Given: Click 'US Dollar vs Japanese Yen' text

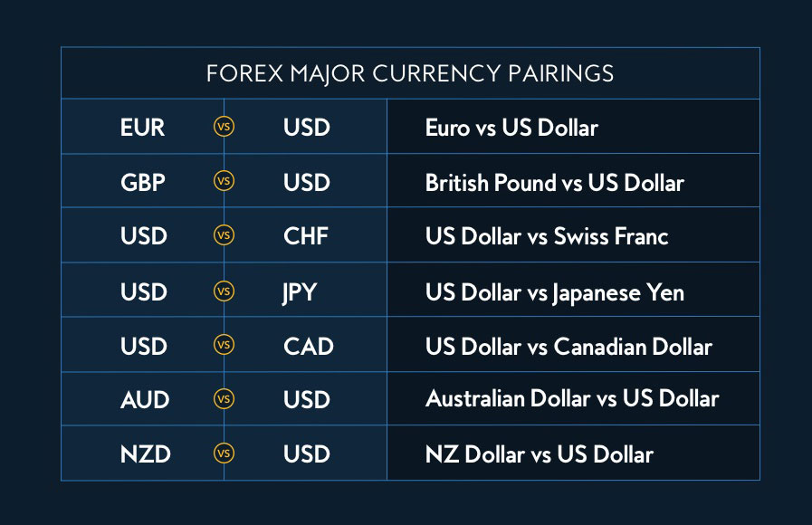Looking at the screenshot, I should (x=555, y=293).
